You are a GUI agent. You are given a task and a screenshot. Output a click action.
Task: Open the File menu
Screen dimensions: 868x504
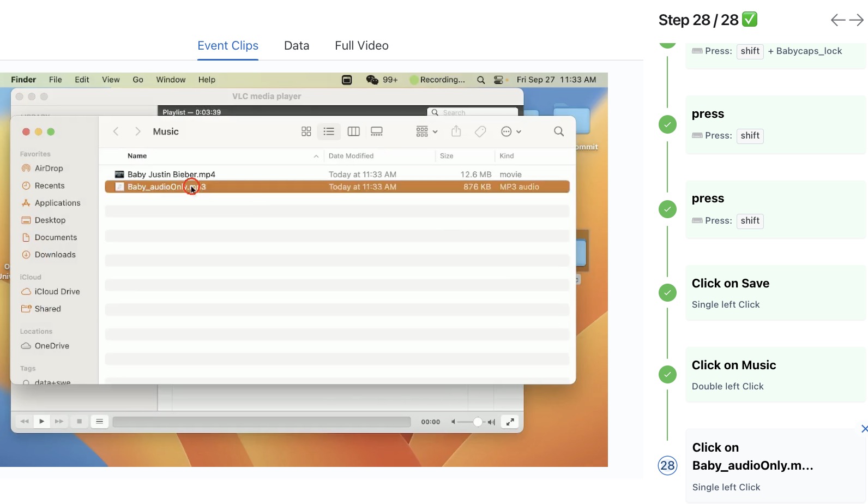click(x=56, y=80)
